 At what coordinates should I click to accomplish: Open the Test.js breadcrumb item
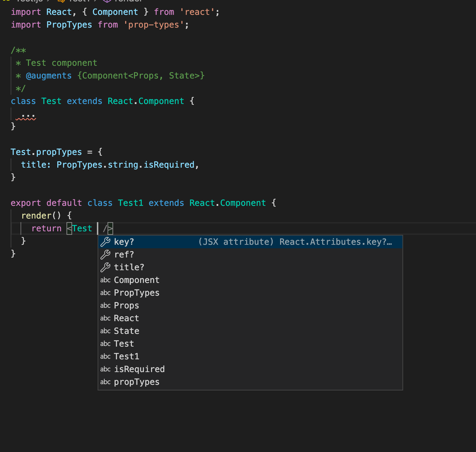click(28, 1)
